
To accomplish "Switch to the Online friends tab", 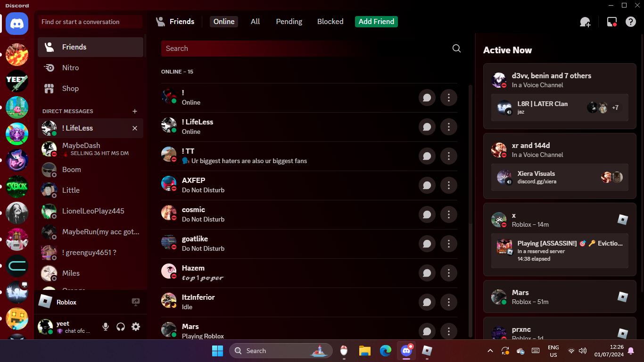I will (224, 22).
